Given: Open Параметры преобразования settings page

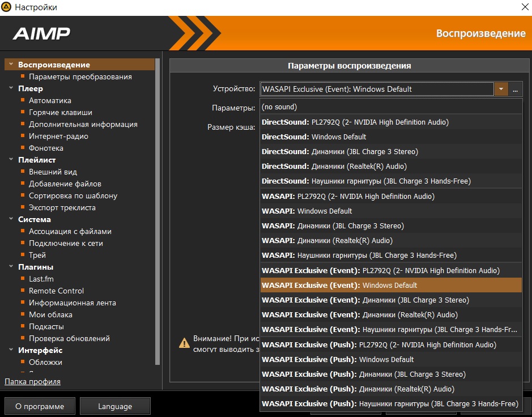Looking at the screenshot, I should pyautogui.click(x=80, y=76).
